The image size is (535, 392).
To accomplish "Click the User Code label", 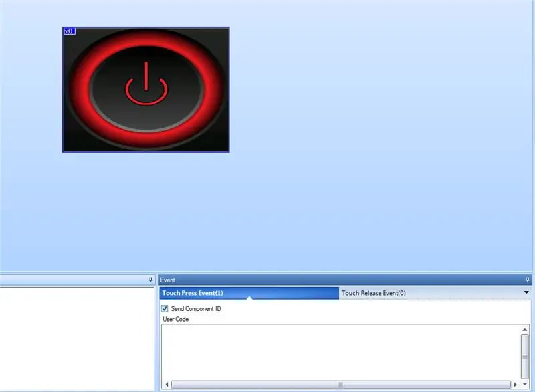I will tap(176, 319).
